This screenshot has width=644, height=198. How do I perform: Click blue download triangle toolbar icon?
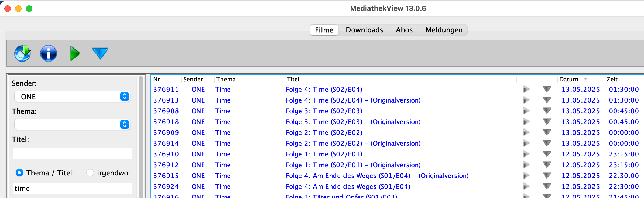[100, 53]
